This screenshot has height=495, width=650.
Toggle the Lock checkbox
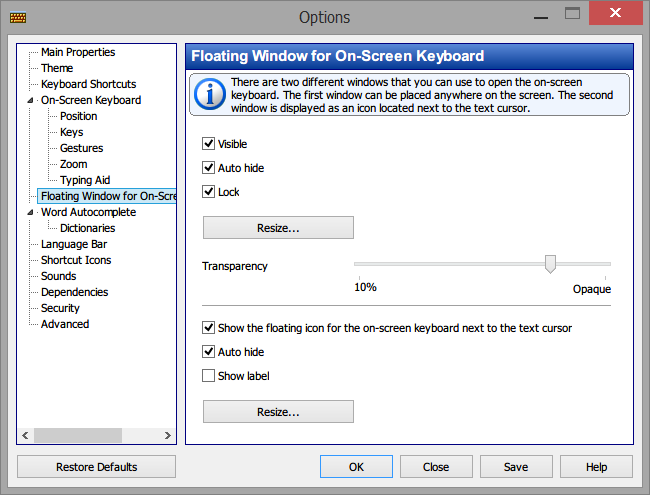click(x=208, y=192)
